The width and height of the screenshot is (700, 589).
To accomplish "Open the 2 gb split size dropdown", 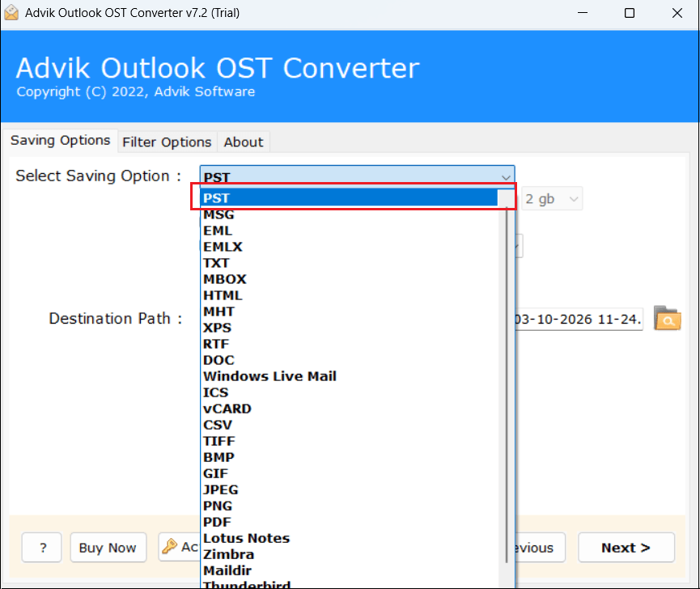I will 552,198.
